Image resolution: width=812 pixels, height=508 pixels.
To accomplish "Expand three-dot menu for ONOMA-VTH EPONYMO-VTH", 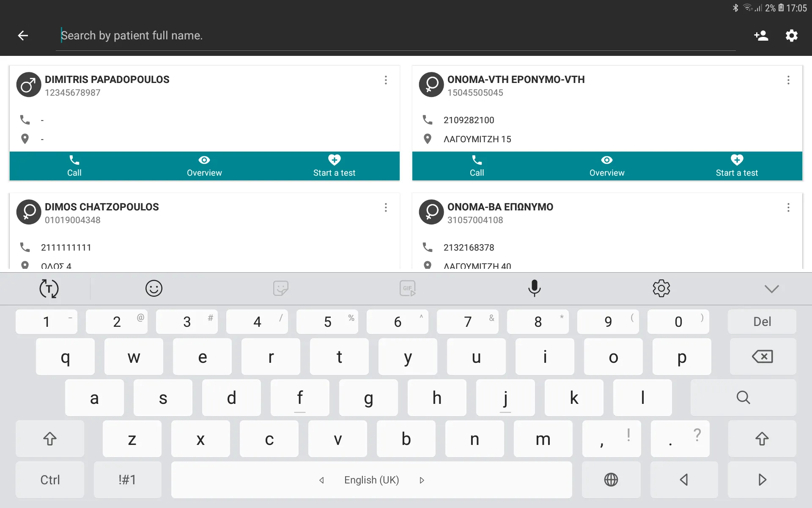I will (788, 80).
